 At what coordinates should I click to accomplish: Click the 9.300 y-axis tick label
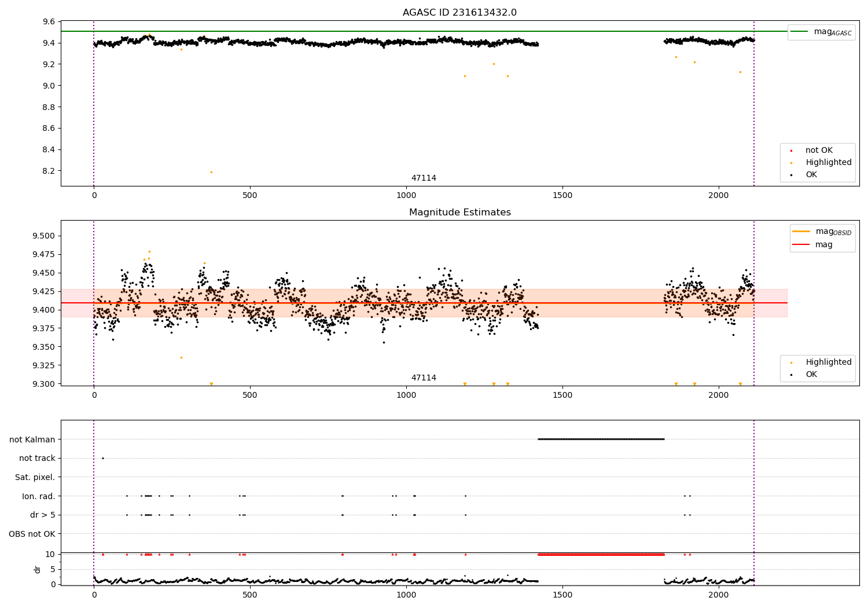tap(44, 384)
